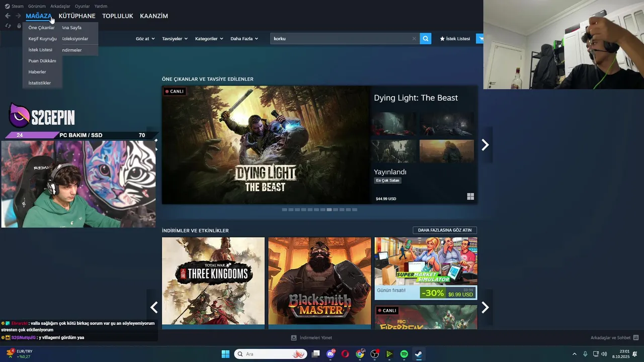Click the Dying Light: The Beast title
Image resolution: width=644 pixels, height=362 pixels.
pyautogui.click(x=416, y=98)
